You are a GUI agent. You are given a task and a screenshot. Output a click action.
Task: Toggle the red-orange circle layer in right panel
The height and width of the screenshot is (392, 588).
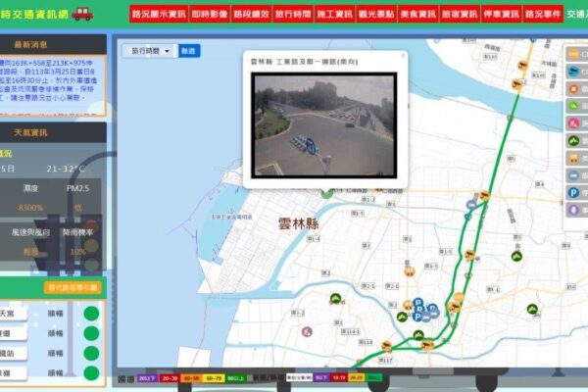[573, 89]
